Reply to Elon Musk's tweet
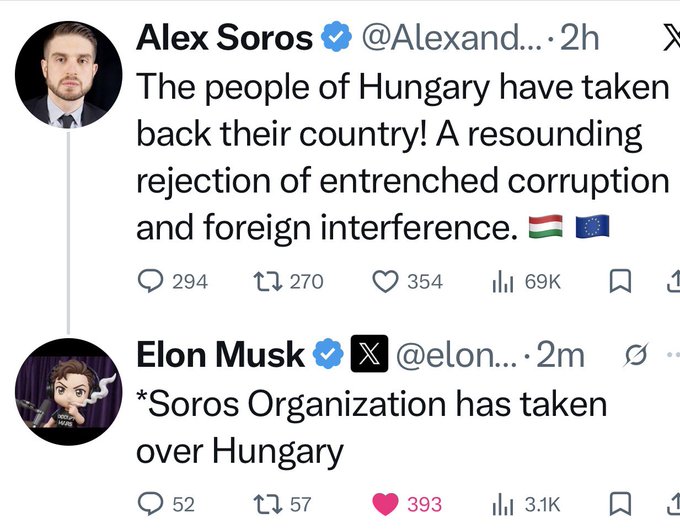 pyautogui.click(x=150, y=503)
